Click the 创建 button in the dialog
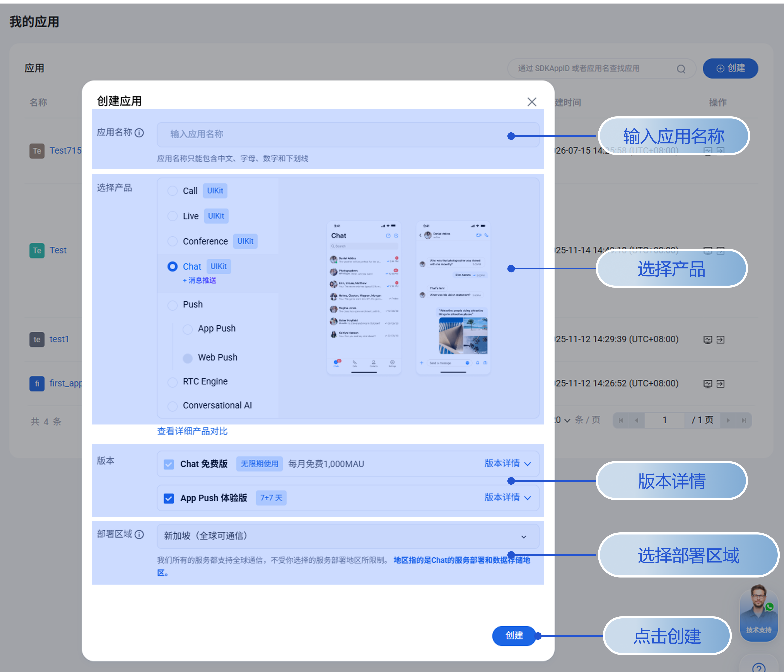The width and height of the screenshot is (784, 672). 514,636
